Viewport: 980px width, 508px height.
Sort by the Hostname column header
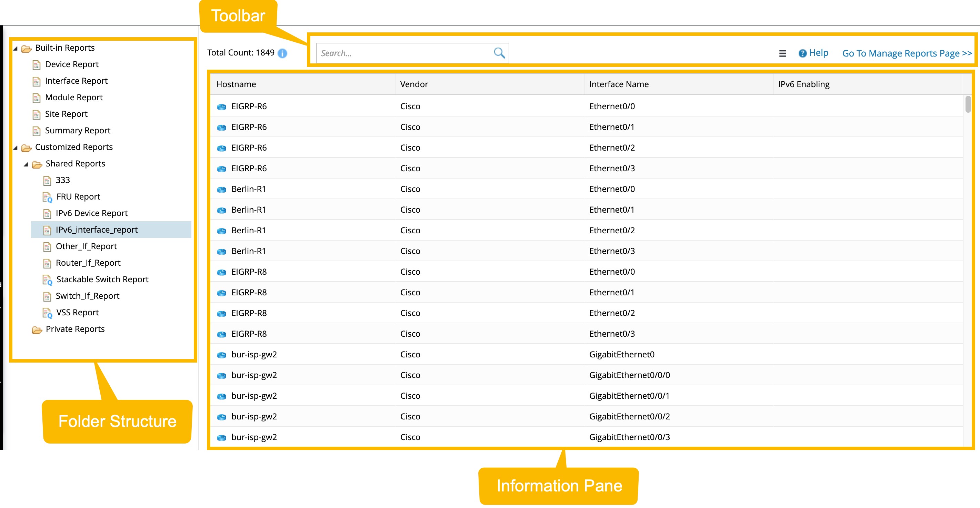(236, 84)
